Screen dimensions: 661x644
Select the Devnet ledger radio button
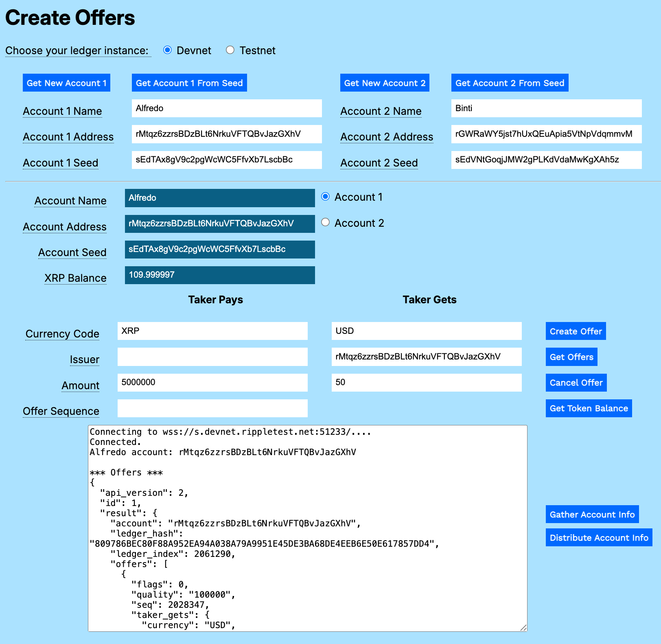pyautogui.click(x=167, y=50)
